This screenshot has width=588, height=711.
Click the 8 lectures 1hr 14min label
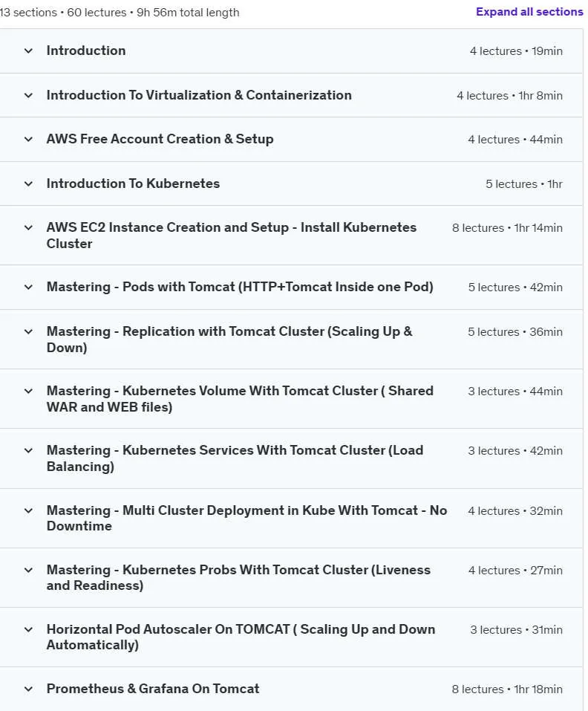[x=507, y=227]
